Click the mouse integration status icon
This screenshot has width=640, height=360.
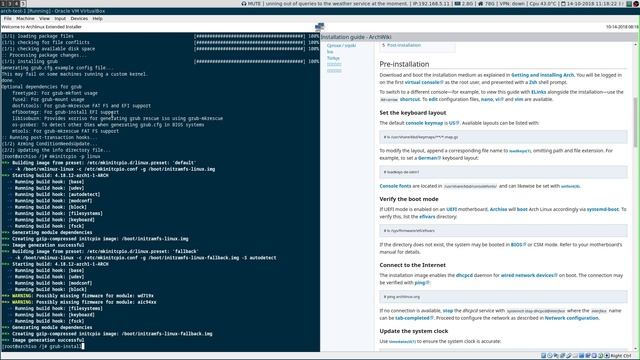click(x=600, y=356)
